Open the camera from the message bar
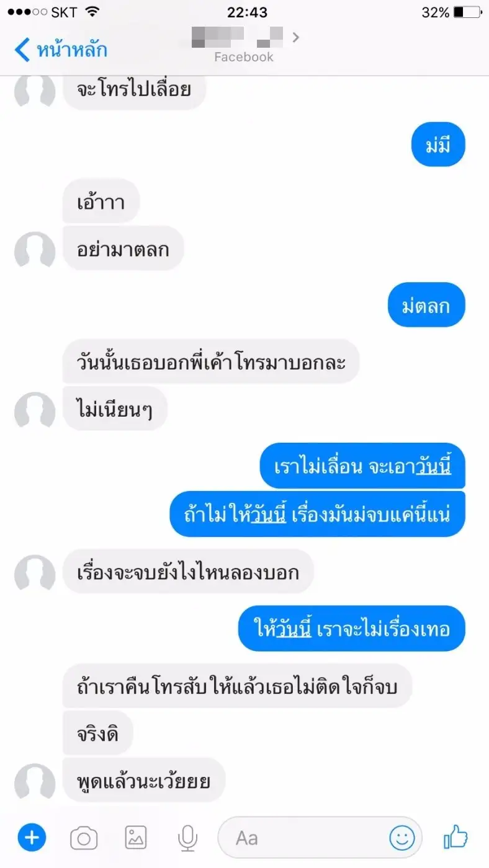 coord(84,839)
